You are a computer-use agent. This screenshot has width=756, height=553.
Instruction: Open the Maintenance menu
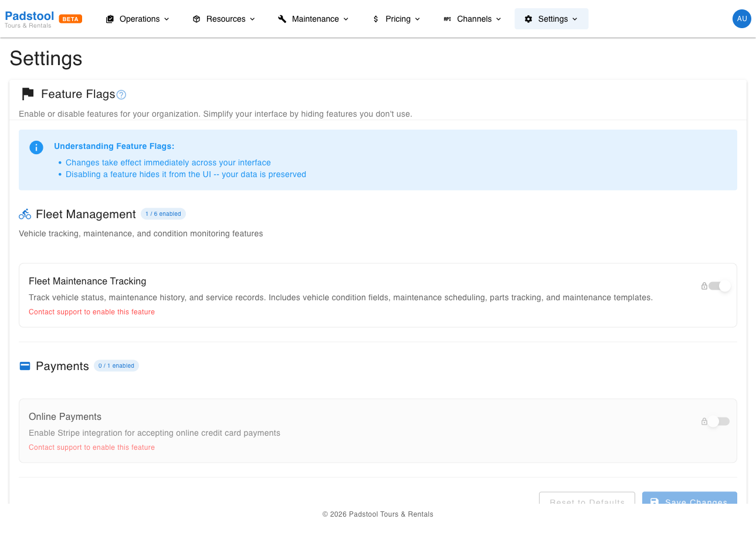tap(314, 19)
